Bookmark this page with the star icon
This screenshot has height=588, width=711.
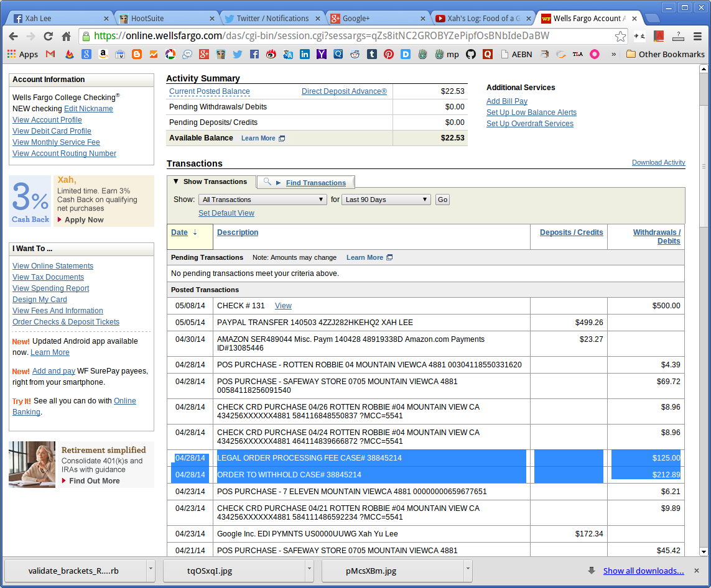(620, 36)
